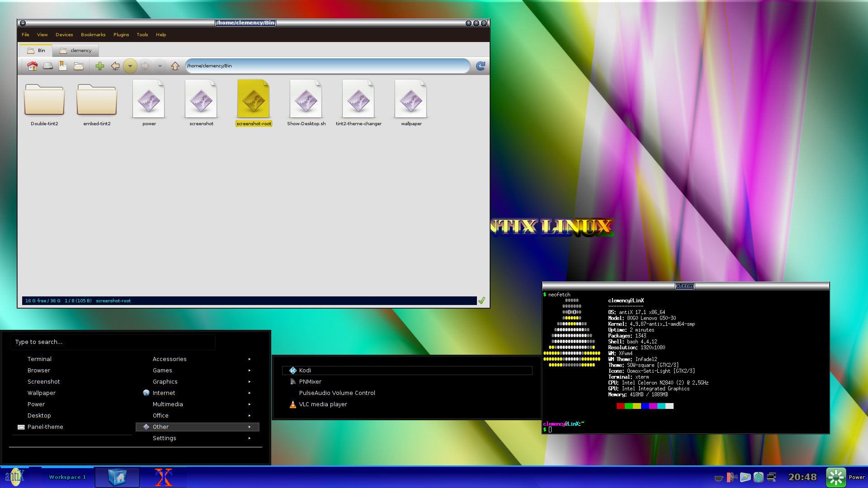Select the Show-Desktop.sh file
This screenshot has width=868, height=488.
pyautogui.click(x=307, y=103)
